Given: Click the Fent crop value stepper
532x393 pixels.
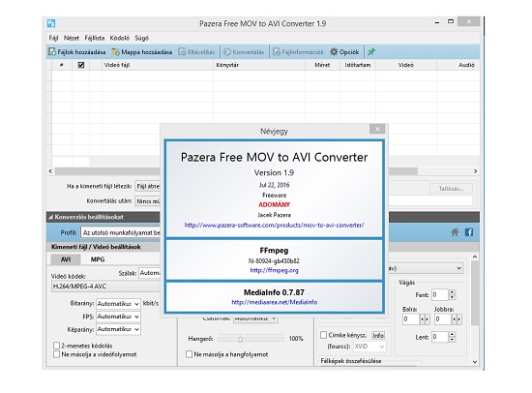Looking at the screenshot, I should [x=452, y=295].
